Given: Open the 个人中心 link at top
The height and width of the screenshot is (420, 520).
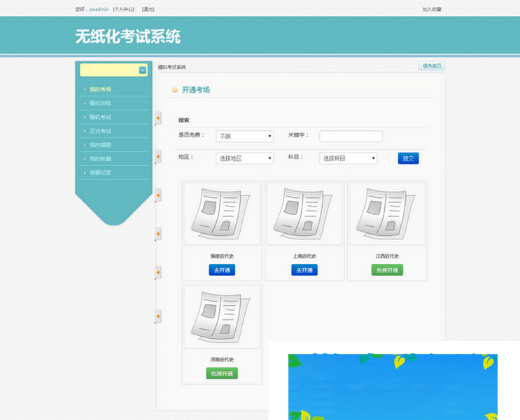Looking at the screenshot, I should (x=123, y=9).
